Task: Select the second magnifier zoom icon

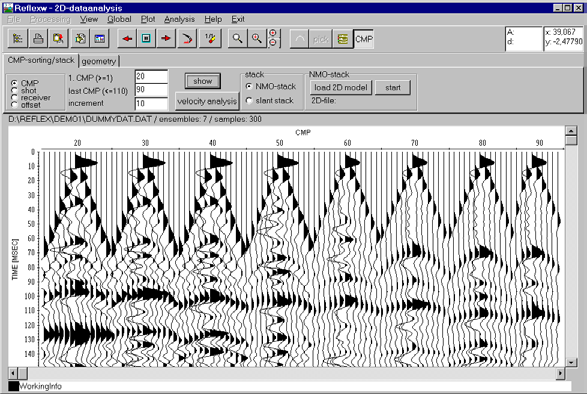Action: pos(257,39)
